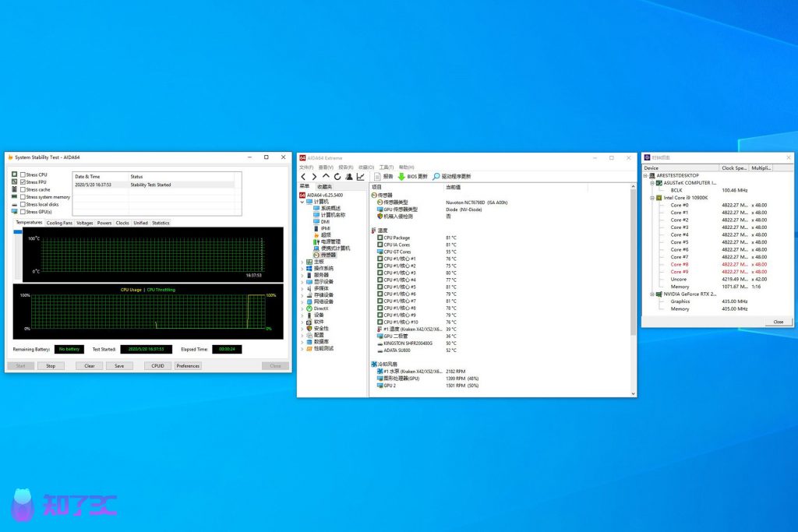The width and height of the screenshot is (798, 532).
Task: Select the 计算机名称 tree item
Action: click(x=330, y=215)
